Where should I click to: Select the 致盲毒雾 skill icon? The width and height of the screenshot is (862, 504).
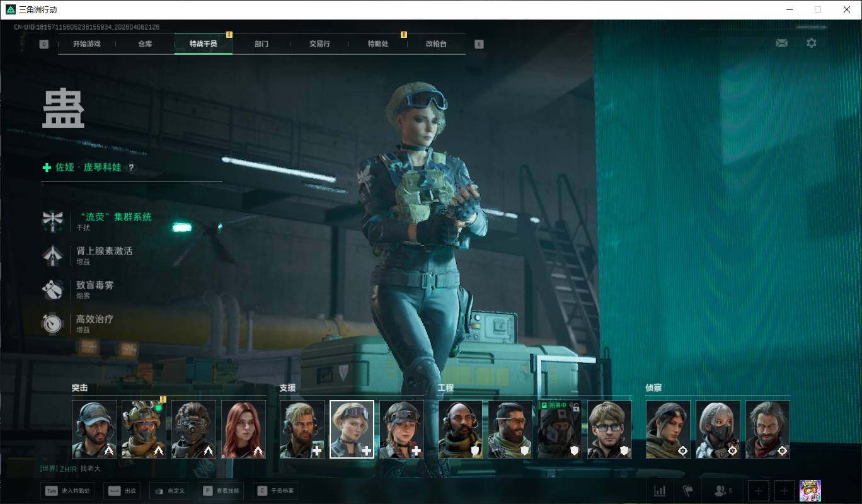coord(52,289)
